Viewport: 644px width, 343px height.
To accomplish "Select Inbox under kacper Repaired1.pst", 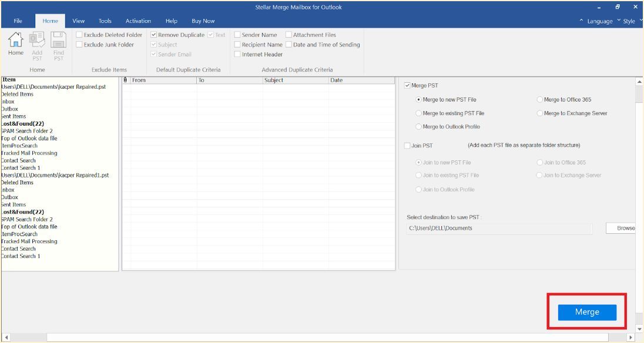I will pos(8,190).
